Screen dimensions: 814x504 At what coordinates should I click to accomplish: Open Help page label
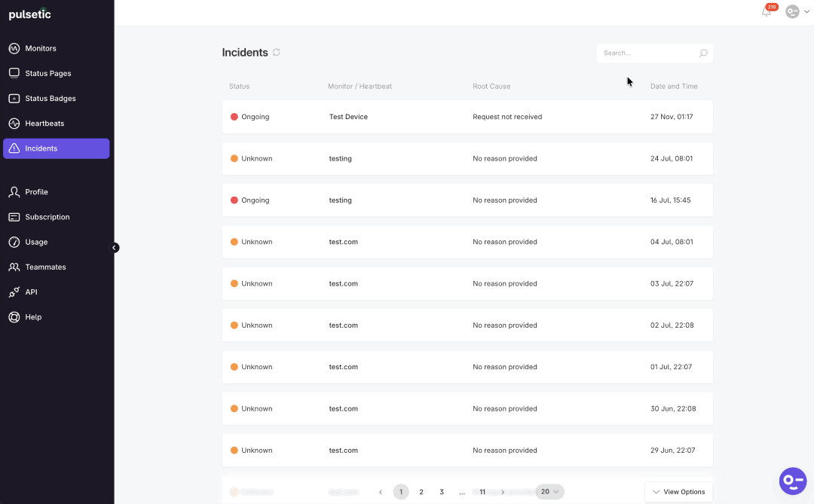click(x=33, y=317)
